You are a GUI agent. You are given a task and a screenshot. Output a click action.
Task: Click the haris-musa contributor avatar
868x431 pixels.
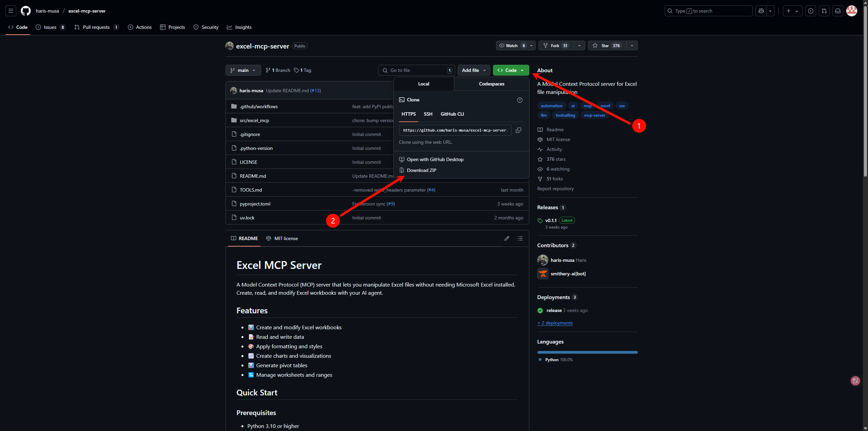coord(543,260)
